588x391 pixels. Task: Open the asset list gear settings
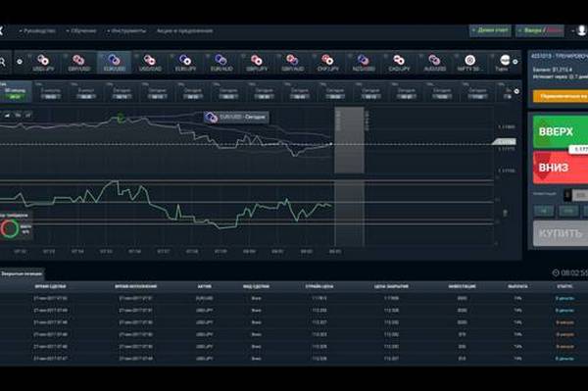click(x=20, y=62)
